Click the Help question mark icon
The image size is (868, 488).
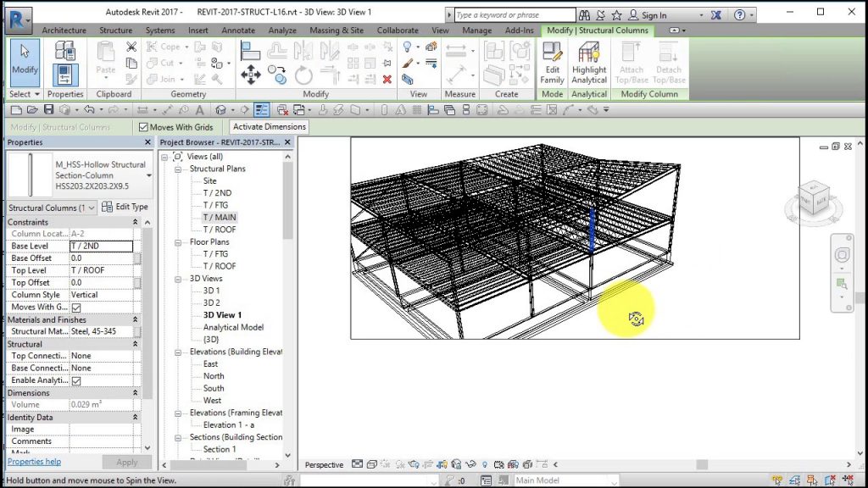[x=739, y=15]
